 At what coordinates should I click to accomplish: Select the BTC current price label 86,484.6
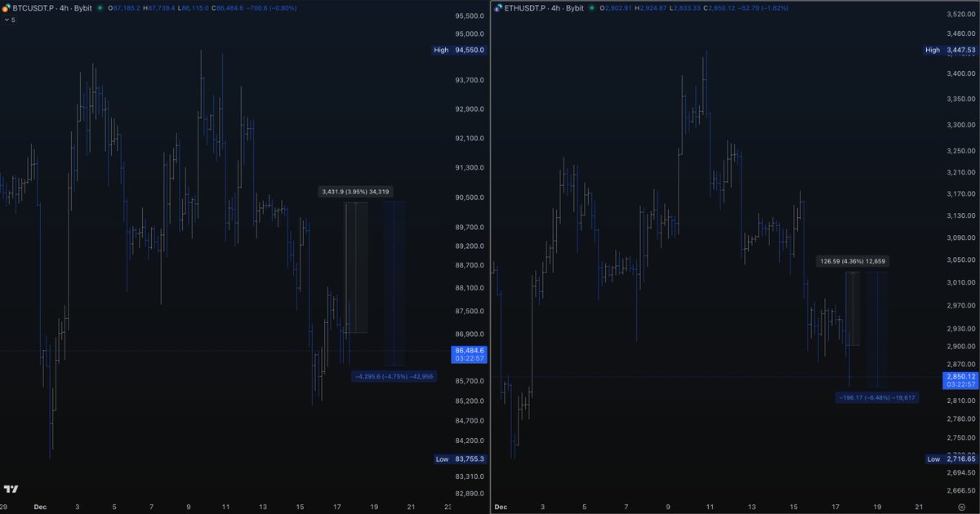[x=470, y=354]
